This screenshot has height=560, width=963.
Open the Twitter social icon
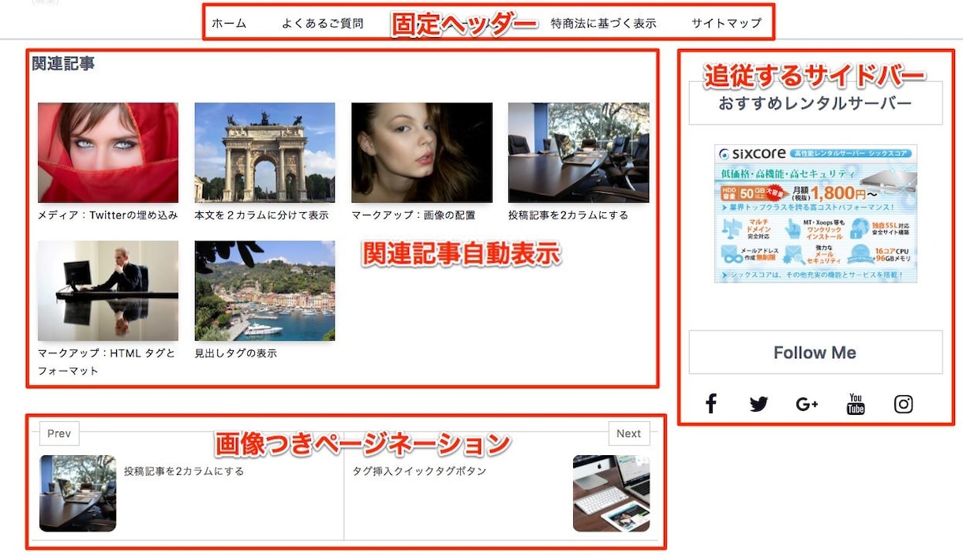point(759,405)
